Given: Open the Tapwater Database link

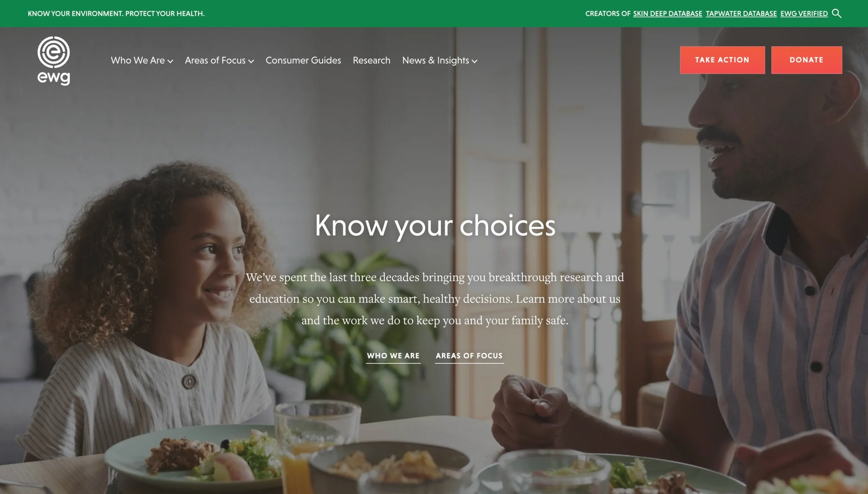Looking at the screenshot, I should coord(741,13).
